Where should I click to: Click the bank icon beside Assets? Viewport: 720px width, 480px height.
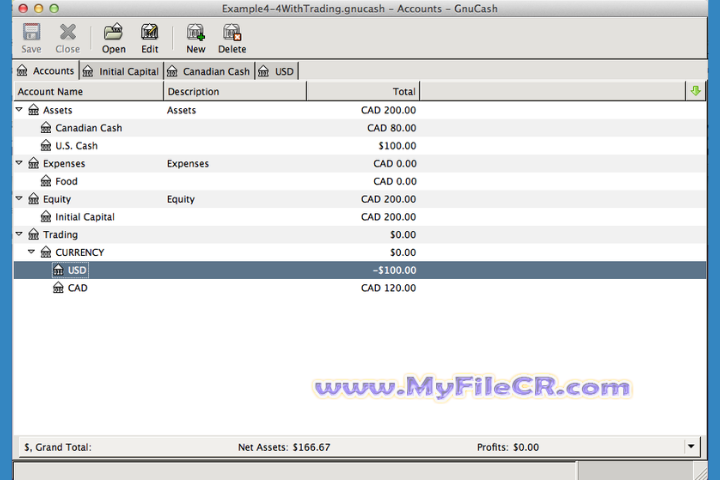click(34, 110)
